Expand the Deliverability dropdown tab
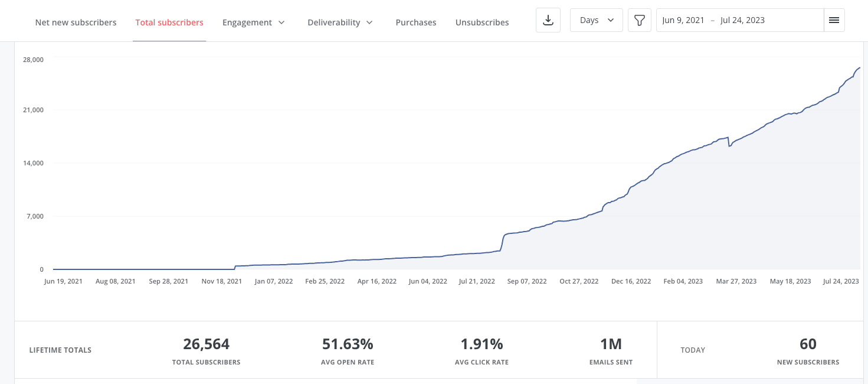This screenshot has width=868, height=384. point(340,22)
